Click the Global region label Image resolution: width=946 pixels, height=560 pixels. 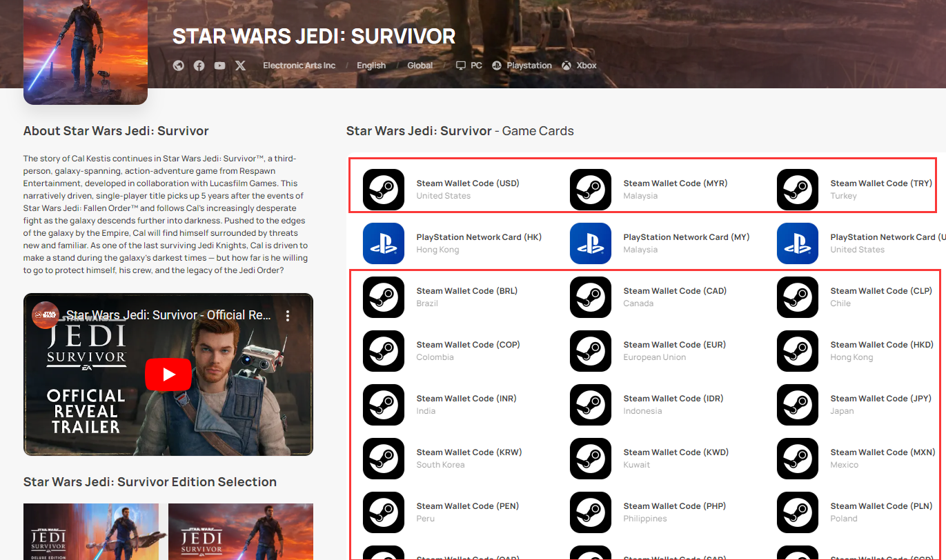[x=420, y=66]
